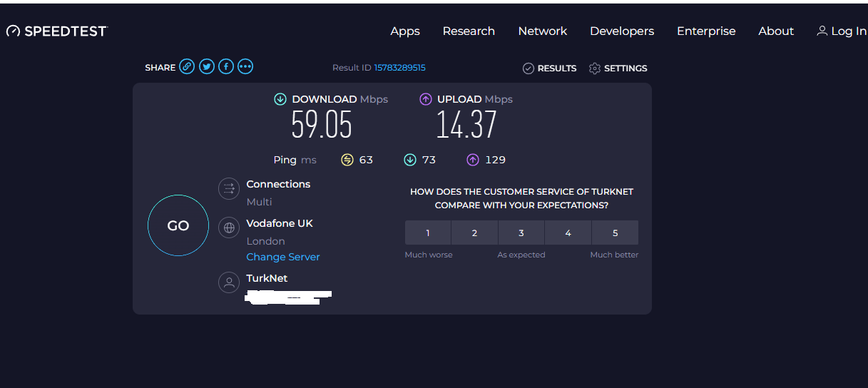Open the About menu
The width and height of the screenshot is (868, 388).
(x=776, y=31)
